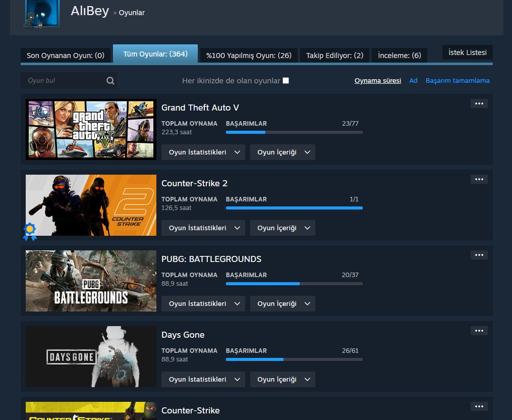
Task: Click the Counter-Strike 2 achievements progress bar
Action: (x=294, y=208)
